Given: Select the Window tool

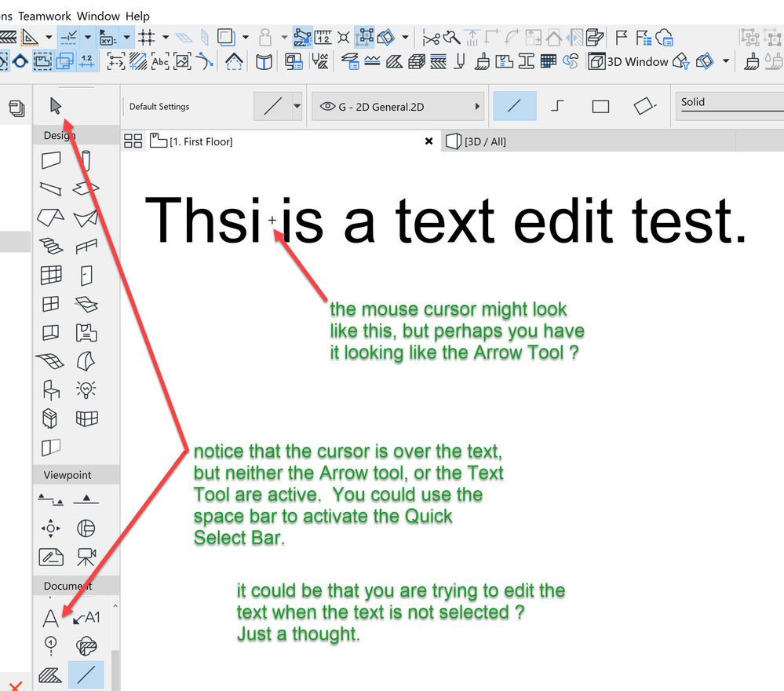Looking at the screenshot, I should (x=51, y=304).
